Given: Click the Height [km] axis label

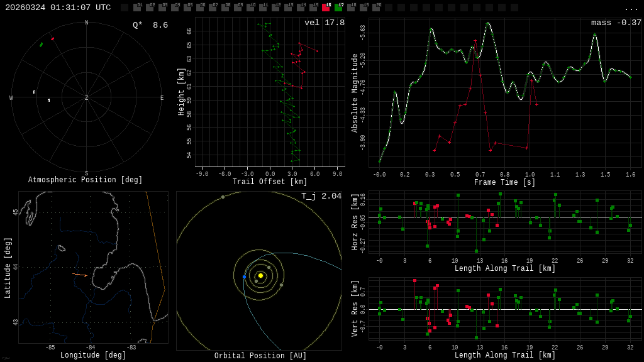Looking at the screenshot, I should (180, 92).
